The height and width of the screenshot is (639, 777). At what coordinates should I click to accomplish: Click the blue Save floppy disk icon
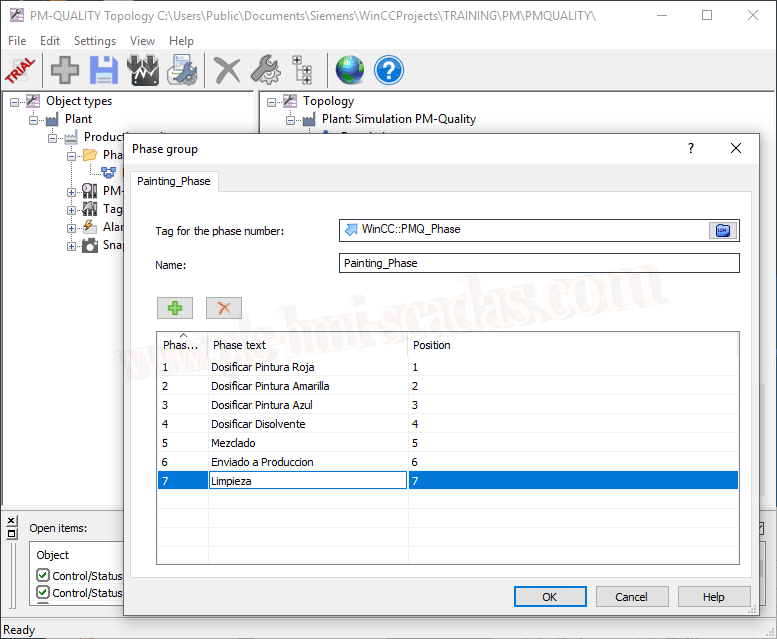105,70
